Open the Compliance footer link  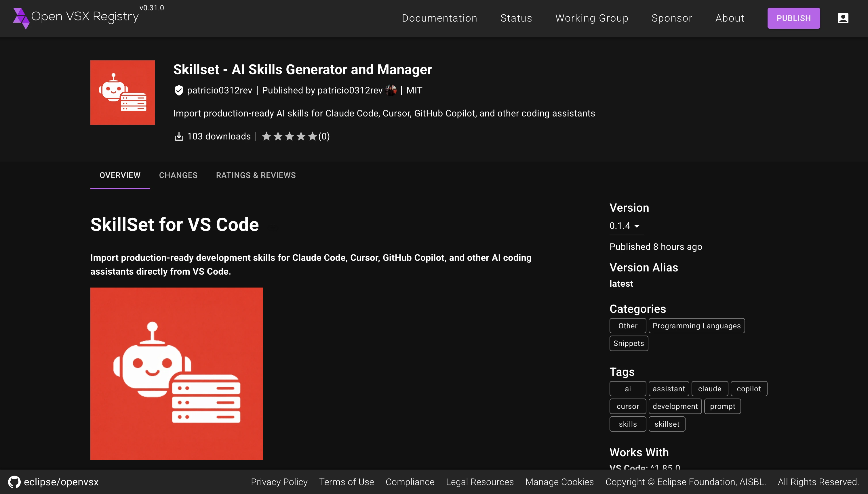[410, 482]
